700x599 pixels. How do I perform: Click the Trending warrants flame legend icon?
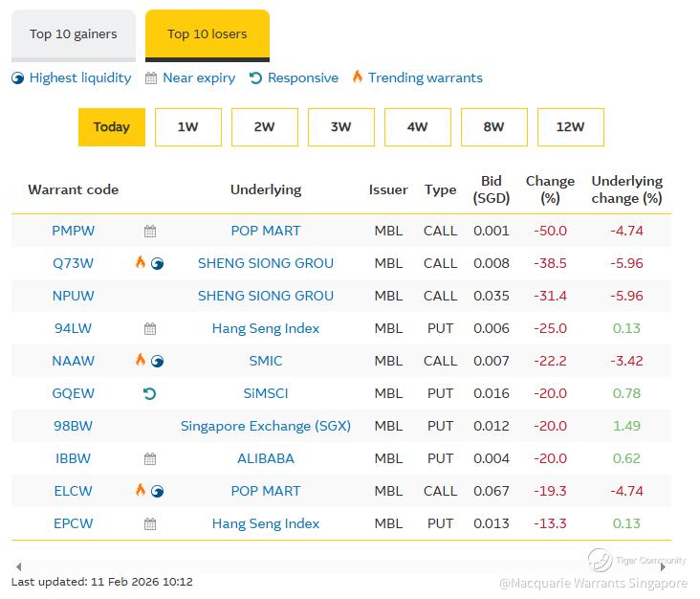pos(358,78)
